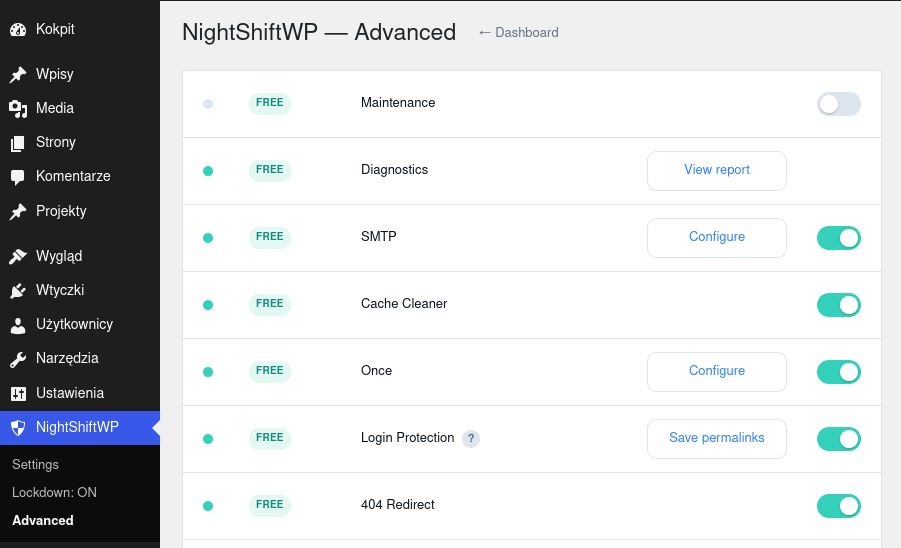The image size is (901, 548).
Task: Disable the SMTP toggle switch
Action: point(838,238)
